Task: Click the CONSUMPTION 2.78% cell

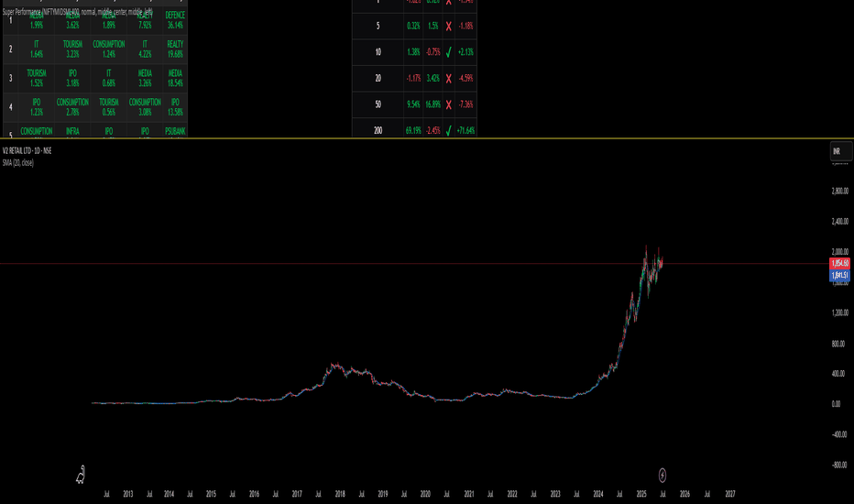Action: [72, 107]
